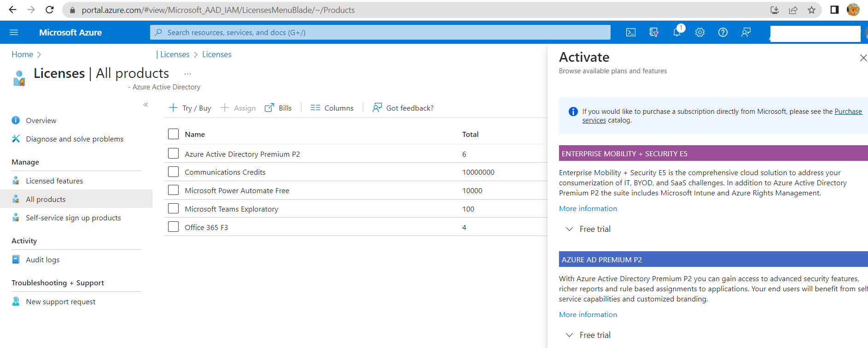Screen dimensions: 868x348
Task: Click the first Licenses breadcrumb link
Action: (x=175, y=54)
